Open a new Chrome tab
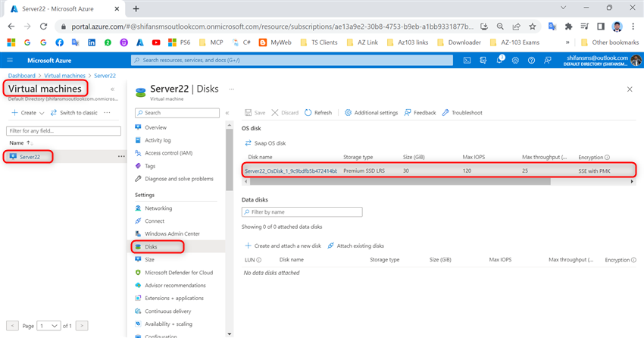Screen dimensions: 644x338 click(136, 8)
